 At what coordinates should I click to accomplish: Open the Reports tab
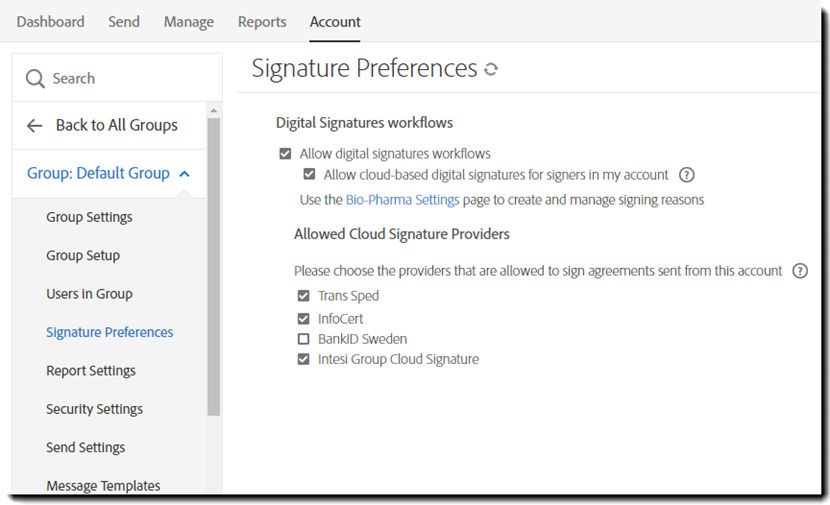tap(262, 22)
